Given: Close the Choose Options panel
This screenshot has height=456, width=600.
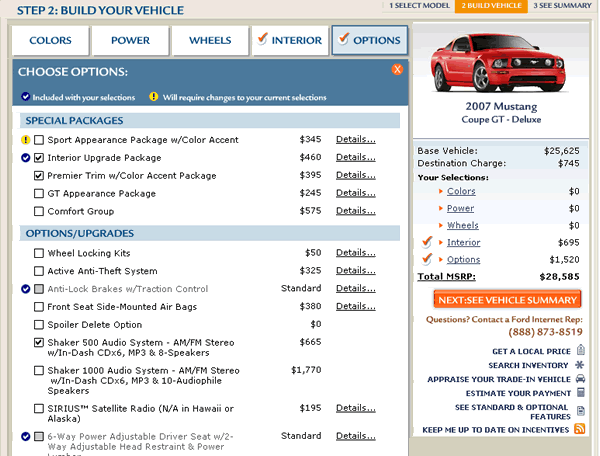Looking at the screenshot, I should [397, 70].
